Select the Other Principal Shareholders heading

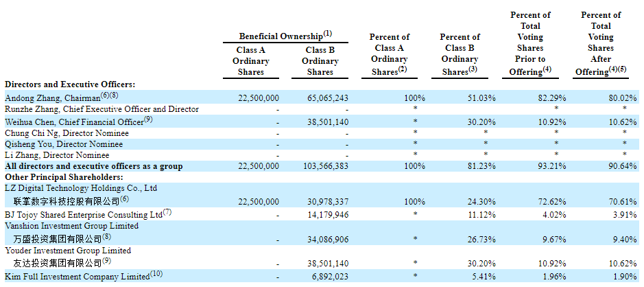click(x=64, y=177)
